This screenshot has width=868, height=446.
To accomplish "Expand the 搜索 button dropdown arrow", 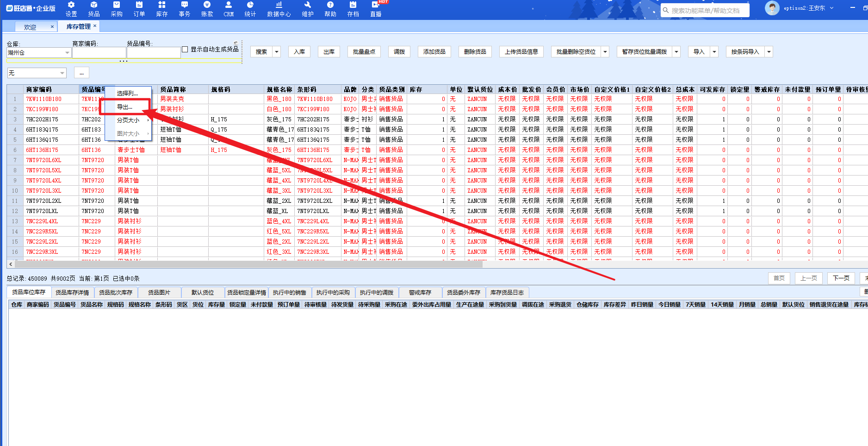I will [x=277, y=52].
